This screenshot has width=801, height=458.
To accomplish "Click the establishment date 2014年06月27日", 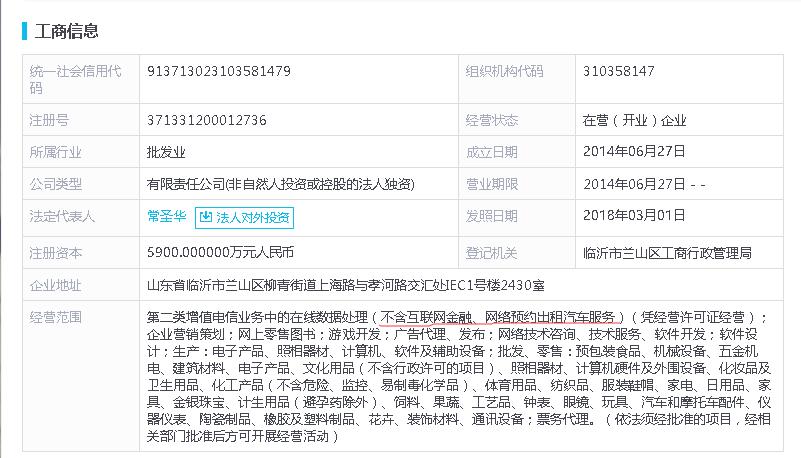I will pyautogui.click(x=634, y=152).
